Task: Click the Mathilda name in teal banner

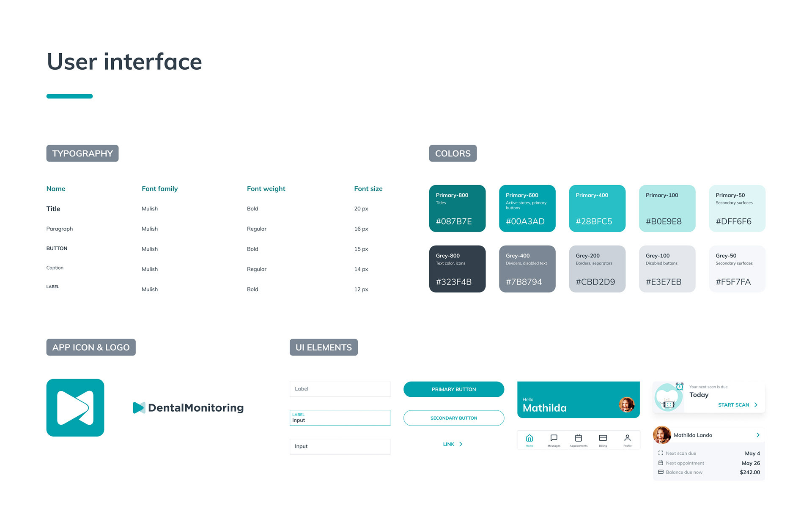Action: [x=545, y=408]
